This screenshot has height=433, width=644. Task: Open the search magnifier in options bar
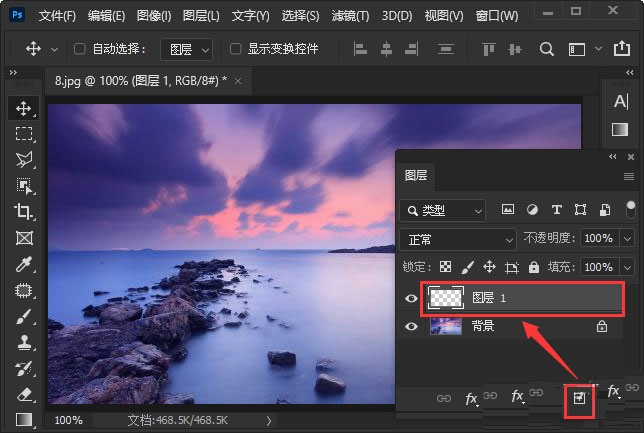[x=547, y=48]
